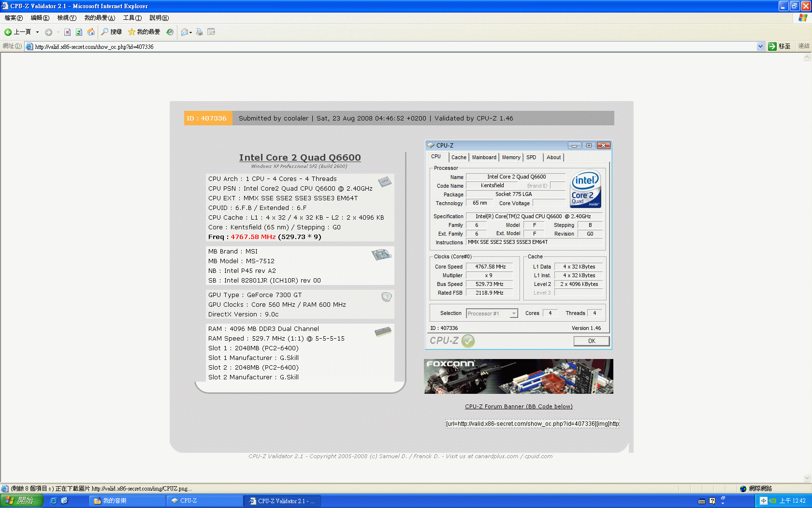This screenshot has height=508, width=812.
Task: Print the page with printer icon
Action: [x=200, y=32]
